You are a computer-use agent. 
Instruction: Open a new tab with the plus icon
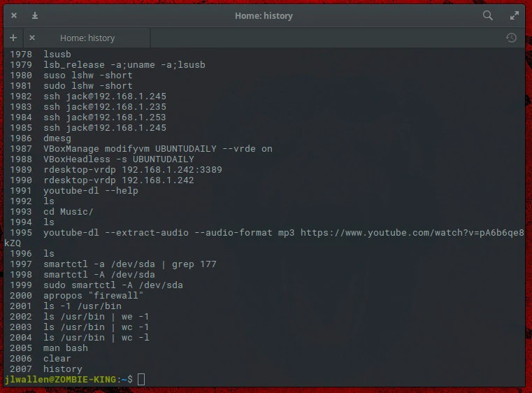[x=13, y=38]
